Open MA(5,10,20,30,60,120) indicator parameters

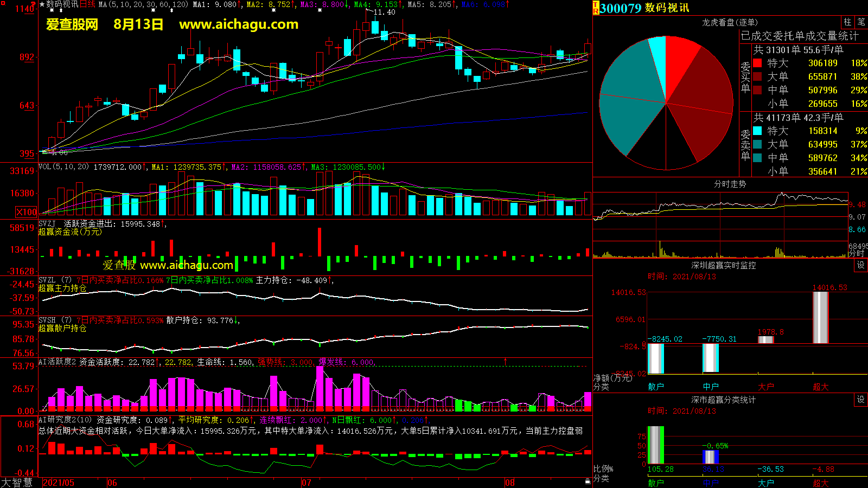(x=143, y=4)
